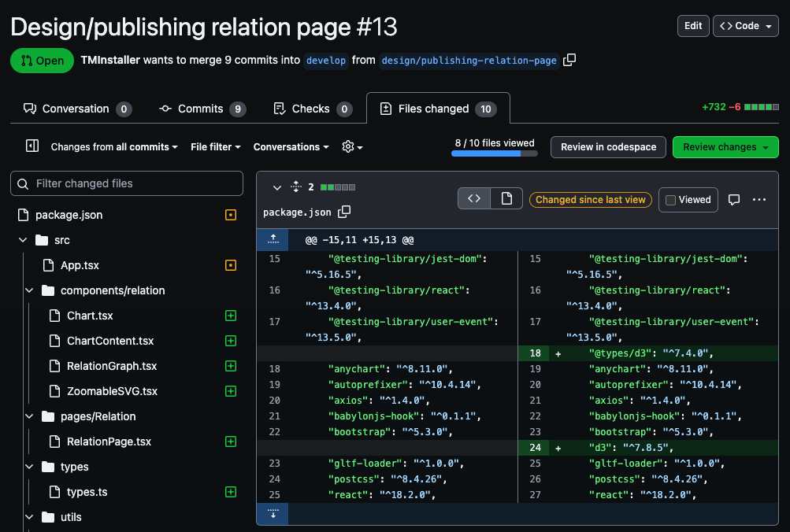Expand lines above hunk header
The height and width of the screenshot is (532, 790).
273,239
